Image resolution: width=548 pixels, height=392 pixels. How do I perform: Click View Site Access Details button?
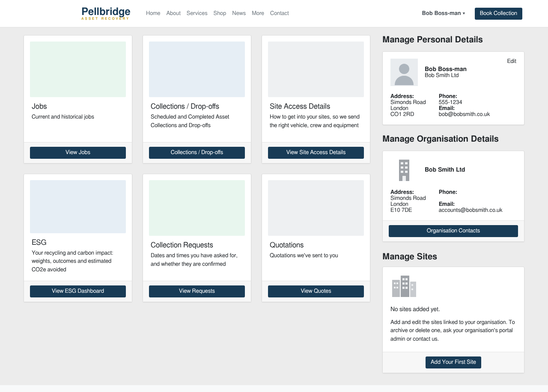[316, 153]
